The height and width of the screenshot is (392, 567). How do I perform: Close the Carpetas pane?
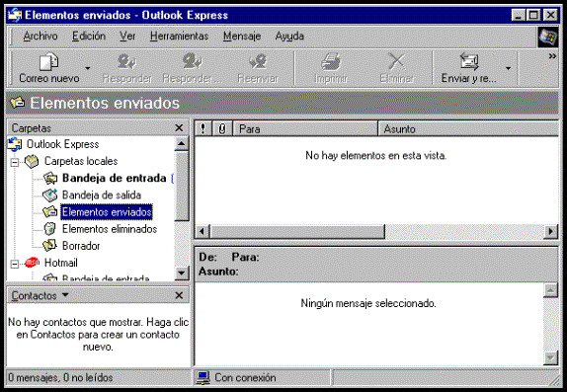pyautogui.click(x=179, y=127)
